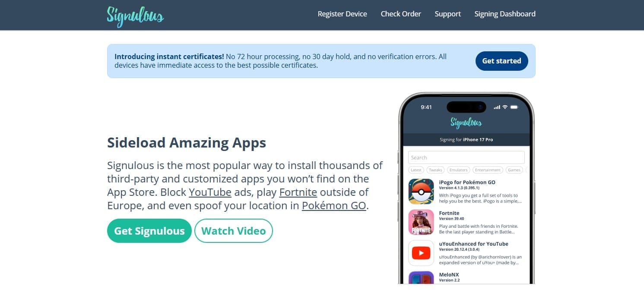This screenshot has height=292, width=644.
Task: Click the phone's battery status icon
Action: coord(514,107)
